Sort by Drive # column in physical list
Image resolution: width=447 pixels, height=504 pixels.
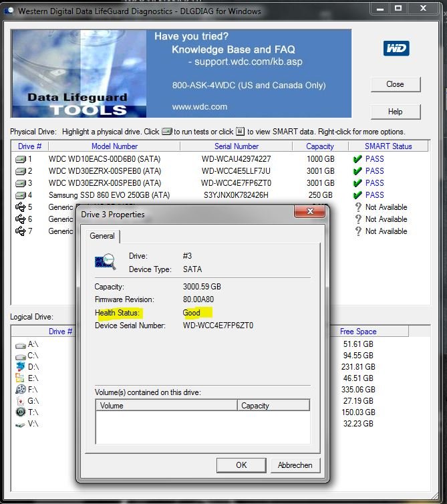point(29,146)
